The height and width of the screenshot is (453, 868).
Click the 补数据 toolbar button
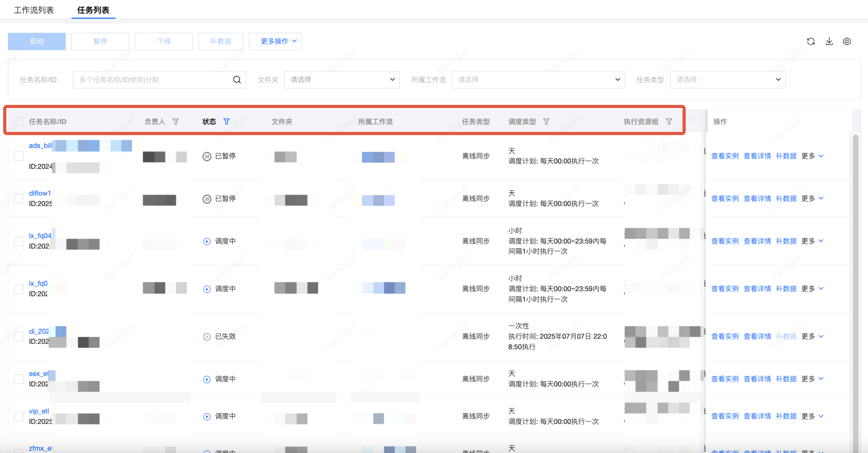tap(220, 41)
